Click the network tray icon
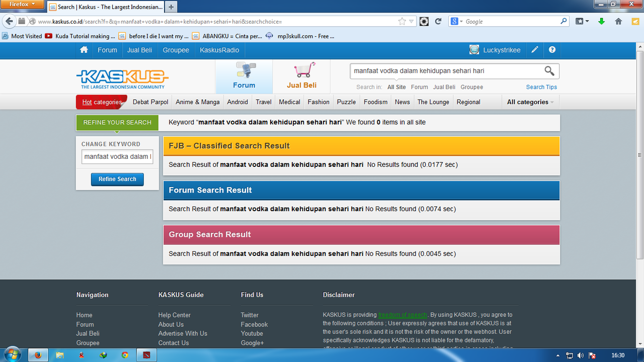Screen dimensions: 644x362 pos(570,355)
